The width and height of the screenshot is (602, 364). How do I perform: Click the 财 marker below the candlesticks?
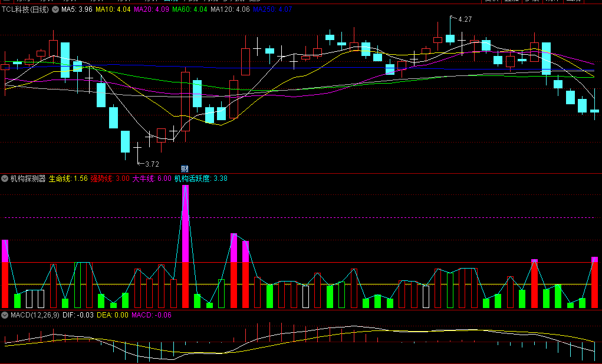point(185,169)
